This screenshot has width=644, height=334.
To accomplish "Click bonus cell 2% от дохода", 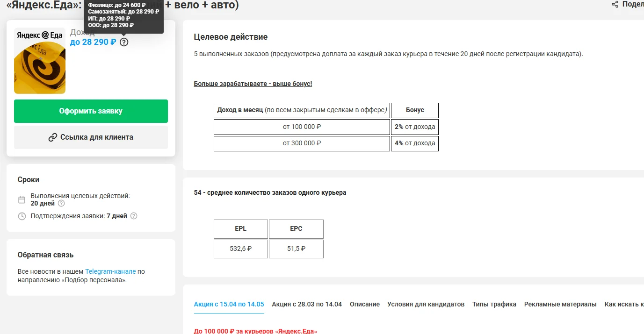I will 415,127.
